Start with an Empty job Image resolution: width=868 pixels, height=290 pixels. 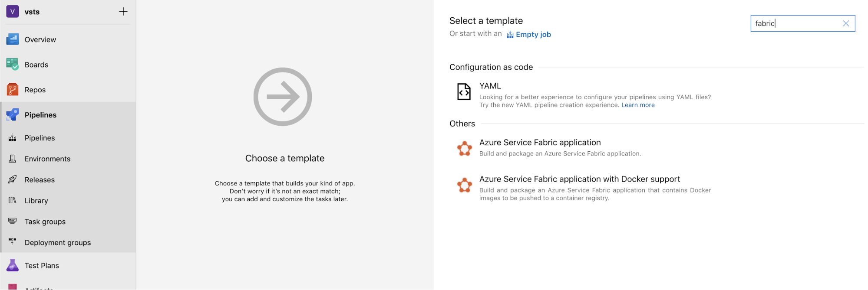pos(533,35)
